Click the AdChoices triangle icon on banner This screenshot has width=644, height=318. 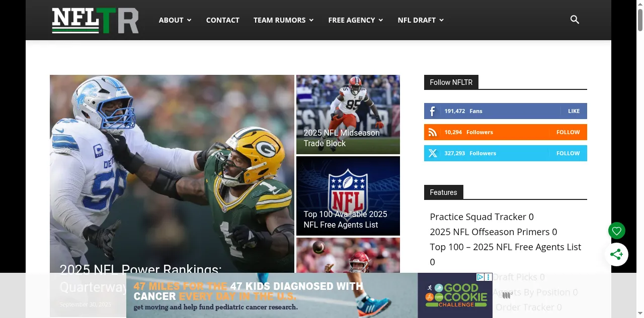(480, 277)
